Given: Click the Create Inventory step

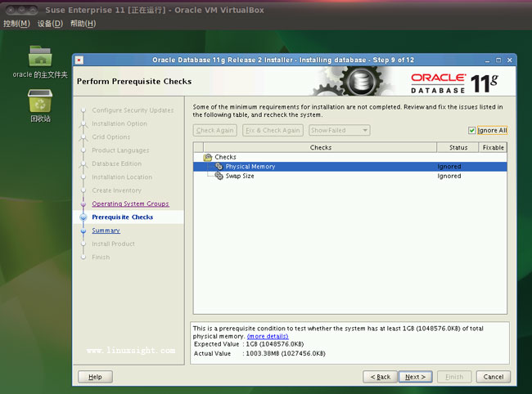Looking at the screenshot, I should (x=116, y=190).
